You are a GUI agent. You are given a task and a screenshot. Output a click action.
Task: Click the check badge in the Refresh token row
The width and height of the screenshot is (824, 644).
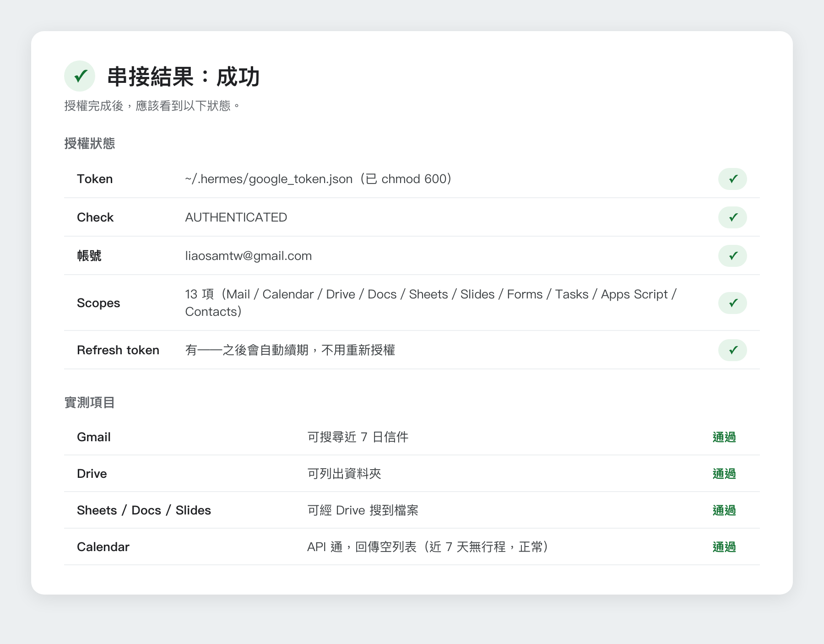(732, 350)
